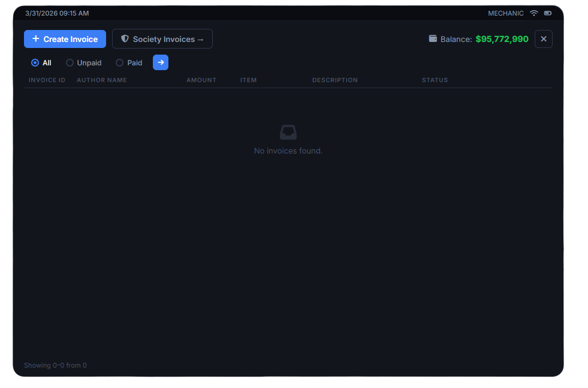This screenshot has width=588, height=388.
Task: Click the Status column header
Action: coord(435,80)
